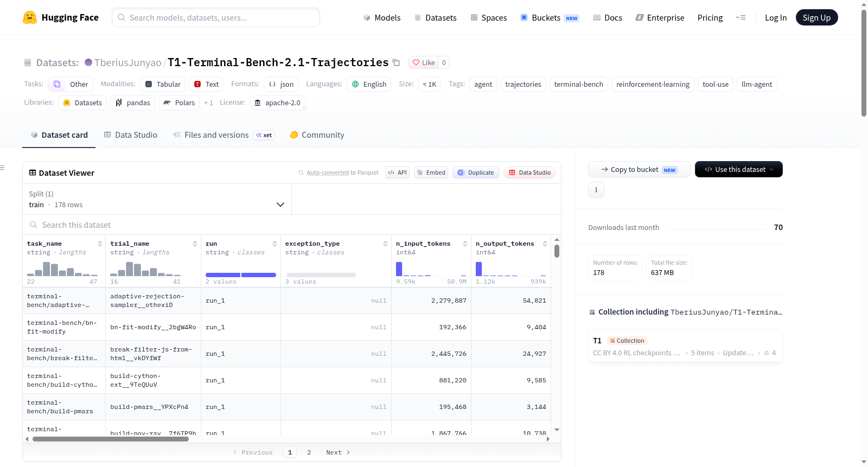Click Copy to bucket button
This screenshot has width=868, height=467.
pyautogui.click(x=639, y=169)
